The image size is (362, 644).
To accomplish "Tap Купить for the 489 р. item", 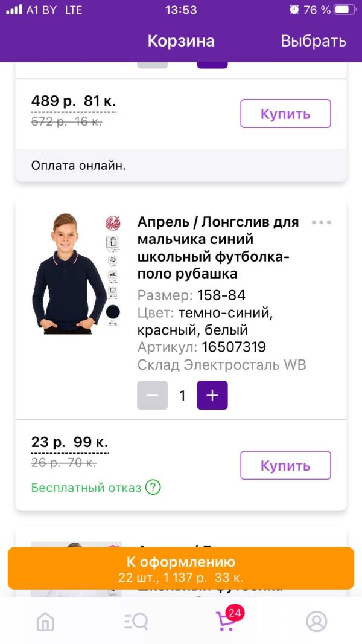I will pyautogui.click(x=285, y=114).
